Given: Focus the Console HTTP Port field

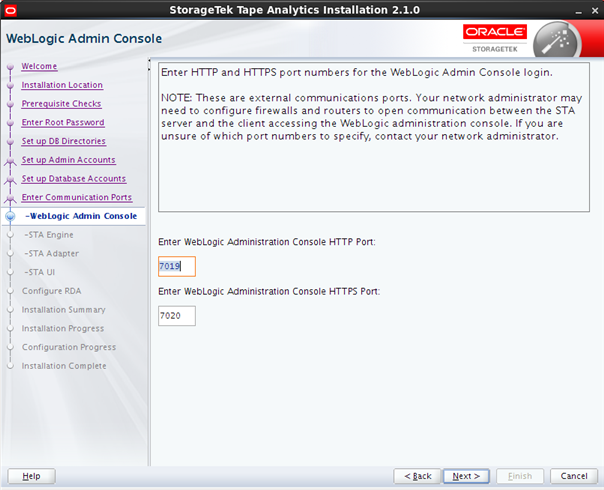Looking at the screenshot, I should (x=177, y=266).
